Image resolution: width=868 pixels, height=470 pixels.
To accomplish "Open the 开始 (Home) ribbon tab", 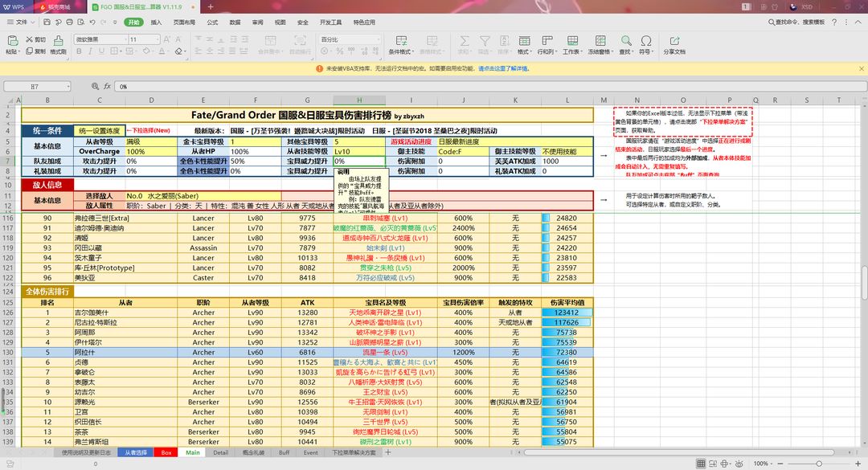I will 133,22.
